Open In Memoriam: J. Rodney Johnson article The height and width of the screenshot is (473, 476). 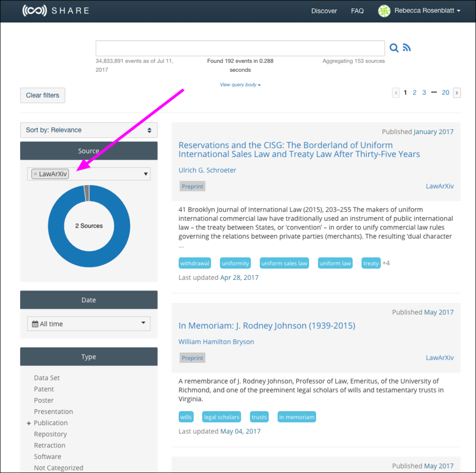point(267,326)
